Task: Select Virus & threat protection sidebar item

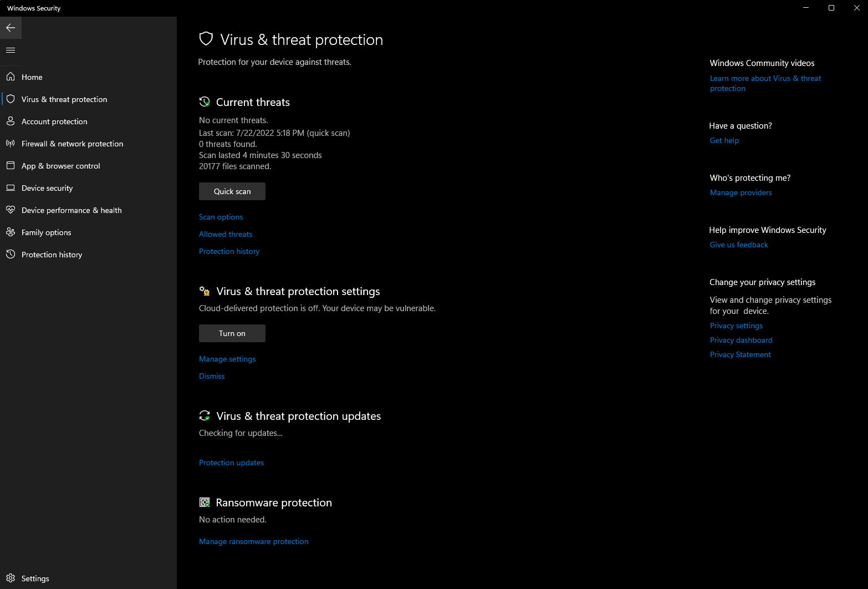Action: pos(64,99)
